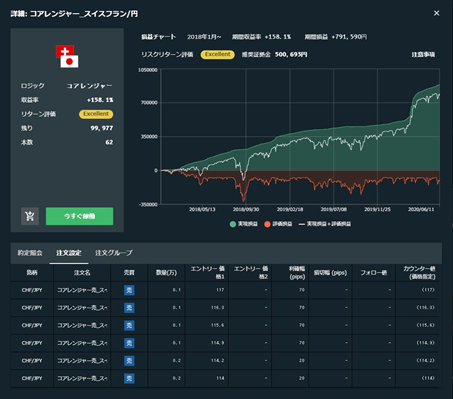453x399 pixels.
Task: Click sell badge in 117 entry row
Action: 129,290
